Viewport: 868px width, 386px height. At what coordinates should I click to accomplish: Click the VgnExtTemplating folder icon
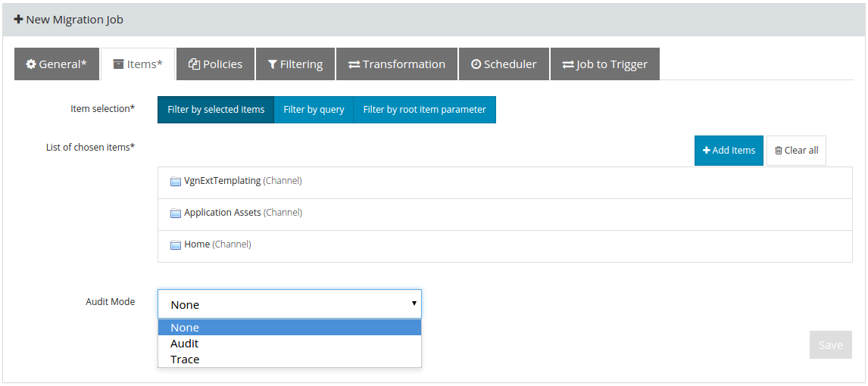[x=176, y=182]
